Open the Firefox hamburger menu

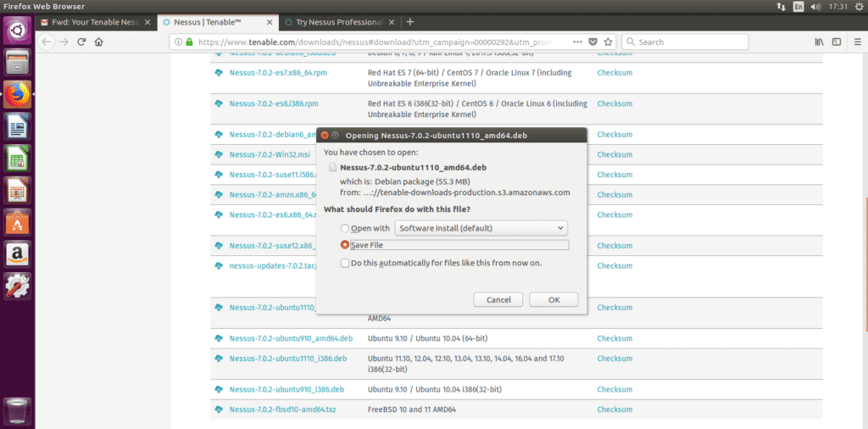coord(858,42)
